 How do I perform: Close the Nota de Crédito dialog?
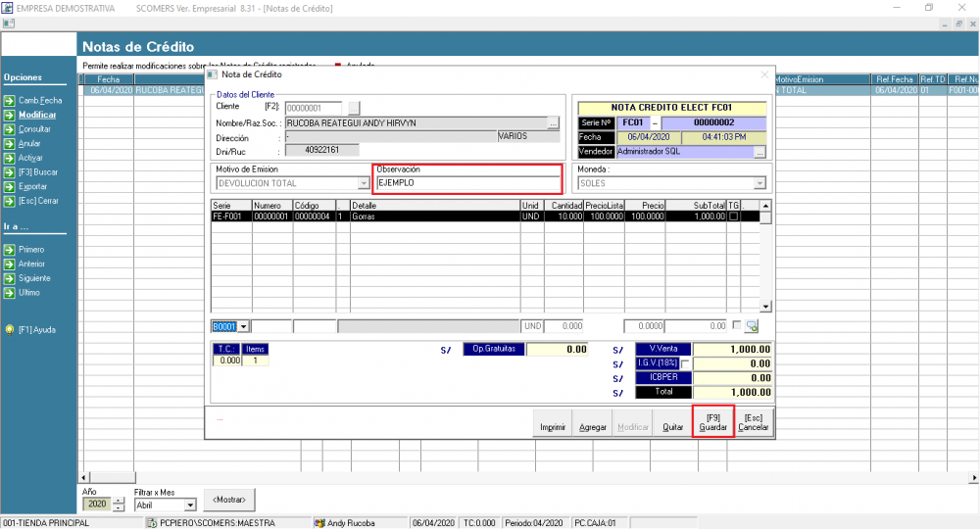click(x=764, y=74)
